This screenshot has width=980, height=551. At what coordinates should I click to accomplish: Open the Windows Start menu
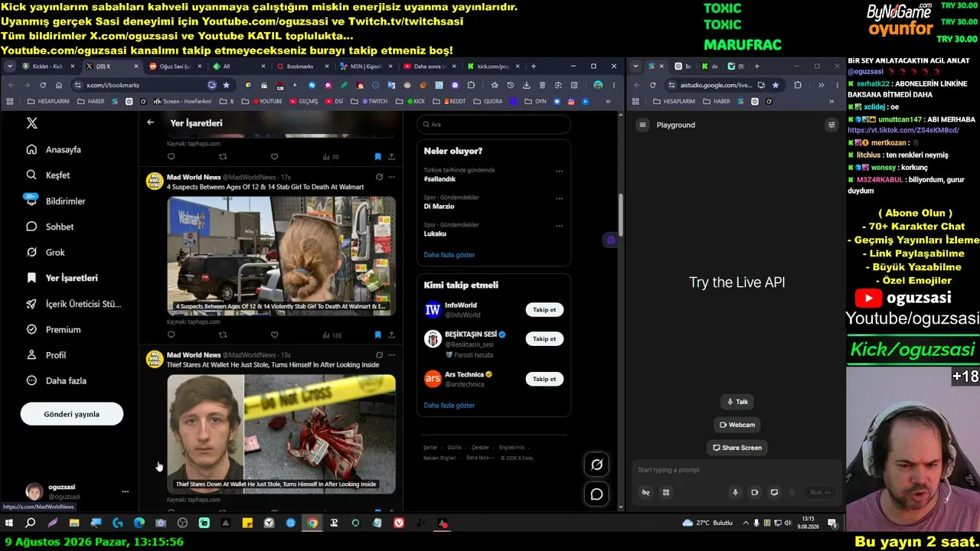click(x=9, y=523)
